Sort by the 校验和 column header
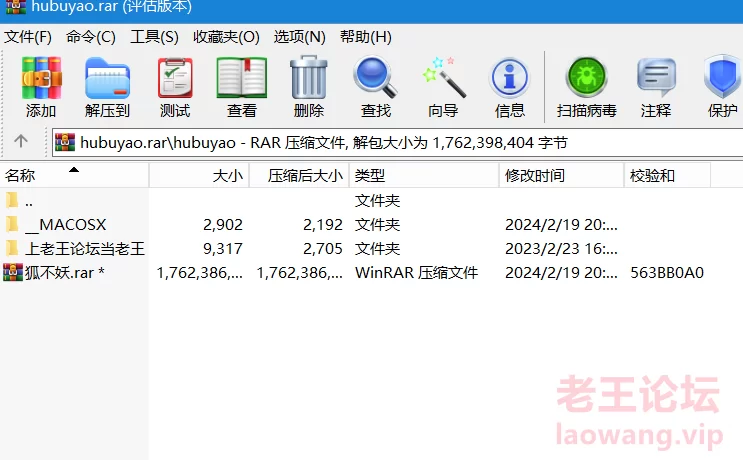743x460 pixels. (667, 175)
